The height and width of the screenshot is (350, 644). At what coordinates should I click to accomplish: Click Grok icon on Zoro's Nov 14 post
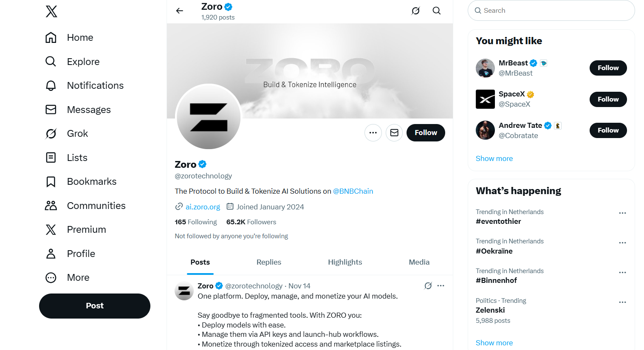point(428,286)
